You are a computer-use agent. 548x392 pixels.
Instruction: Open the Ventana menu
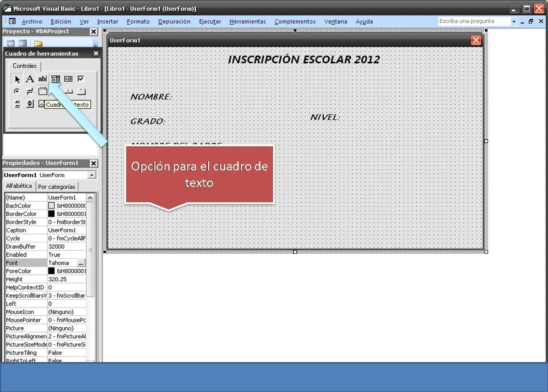(x=335, y=22)
